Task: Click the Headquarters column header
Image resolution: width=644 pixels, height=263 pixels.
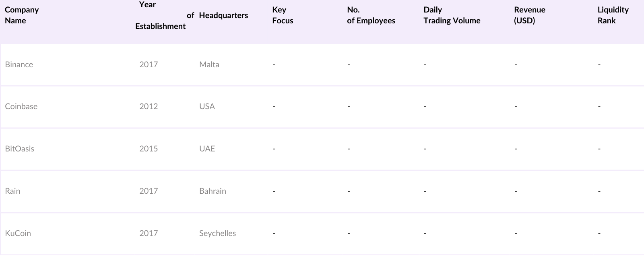Action: point(223,15)
